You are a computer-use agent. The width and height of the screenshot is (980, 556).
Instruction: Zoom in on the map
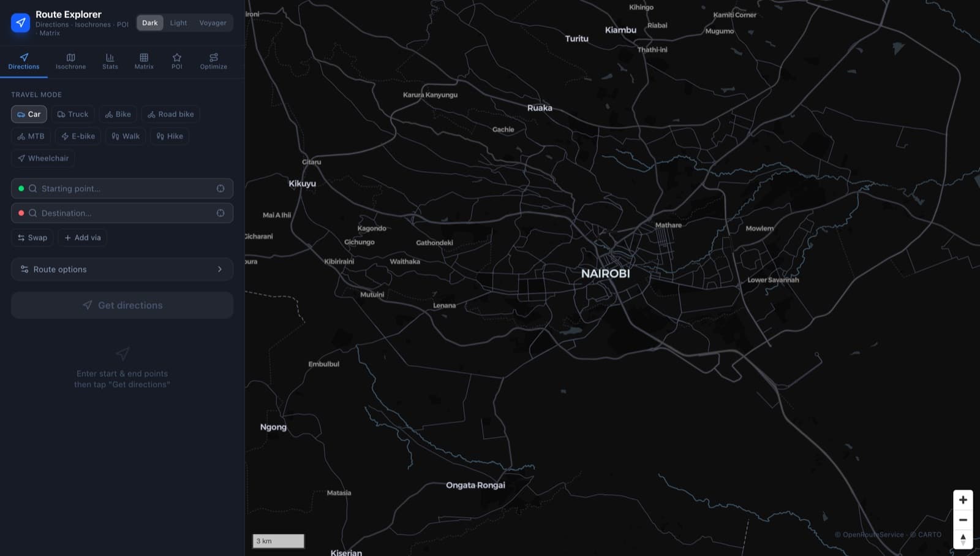point(963,500)
